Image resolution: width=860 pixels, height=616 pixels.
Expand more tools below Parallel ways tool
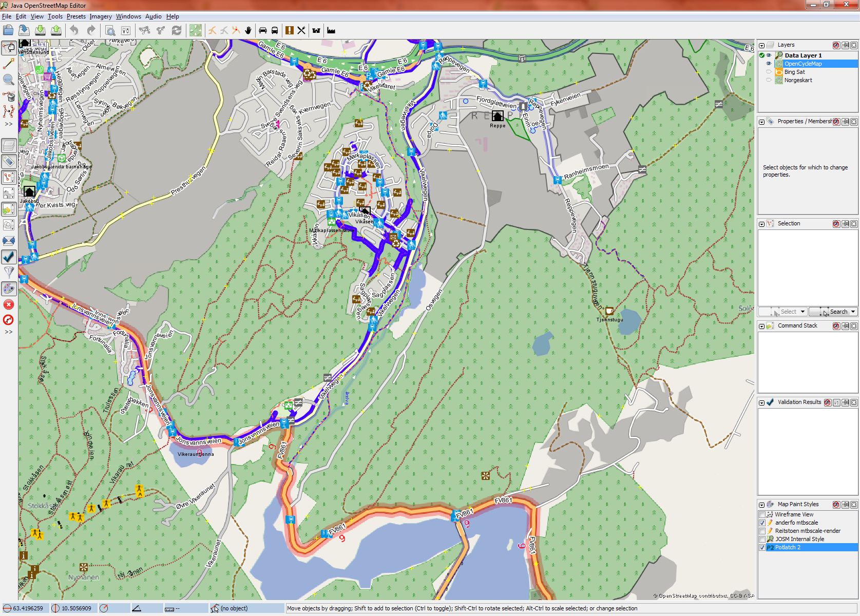tap(9, 124)
